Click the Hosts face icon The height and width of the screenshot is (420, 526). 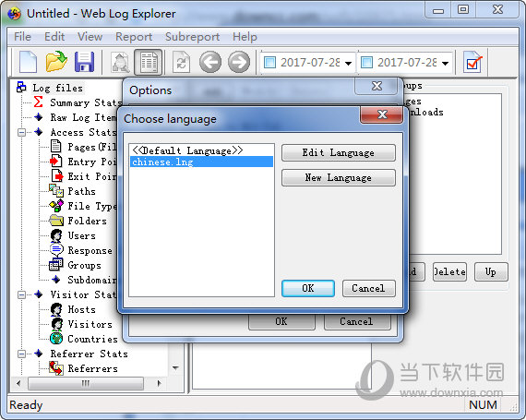pyautogui.click(x=56, y=309)
